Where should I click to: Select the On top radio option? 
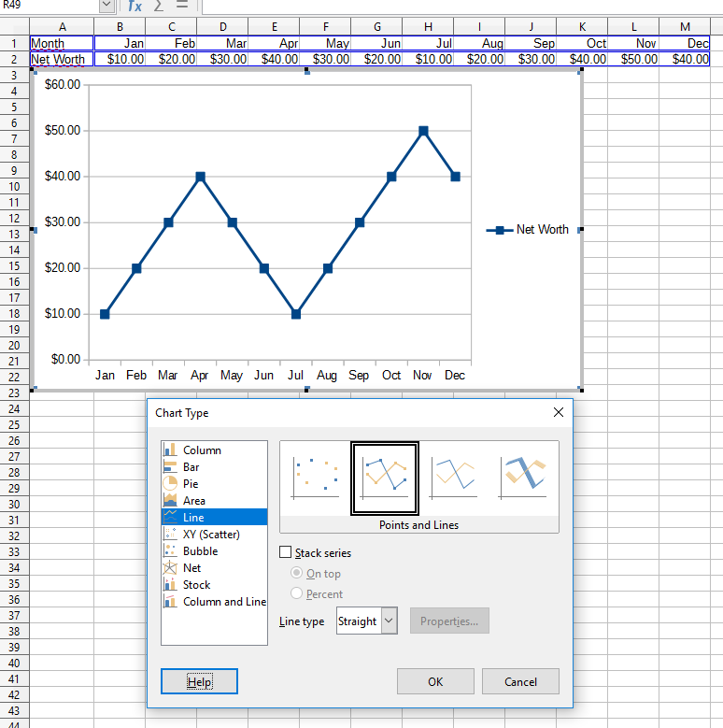coord(297,574)
